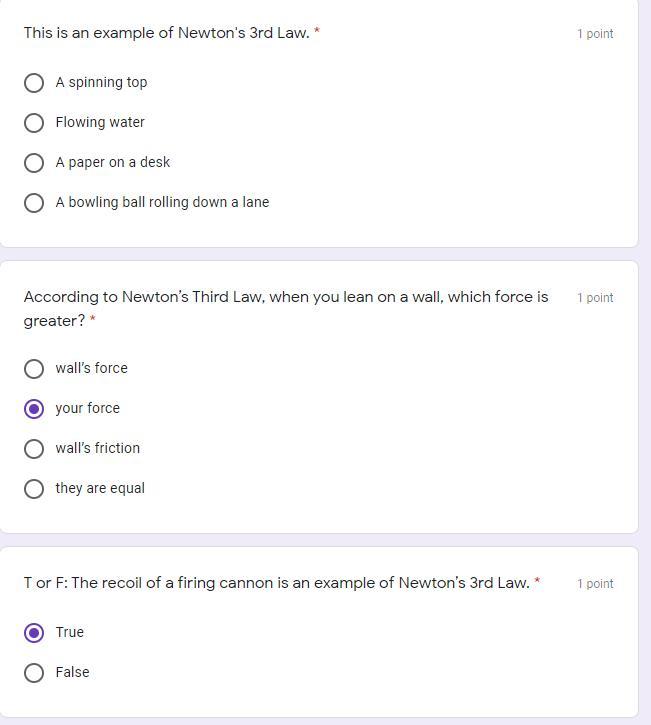Screen dimensions: 651x725
Task: Select the 'A spinning top' option
Action: point(34,82)
